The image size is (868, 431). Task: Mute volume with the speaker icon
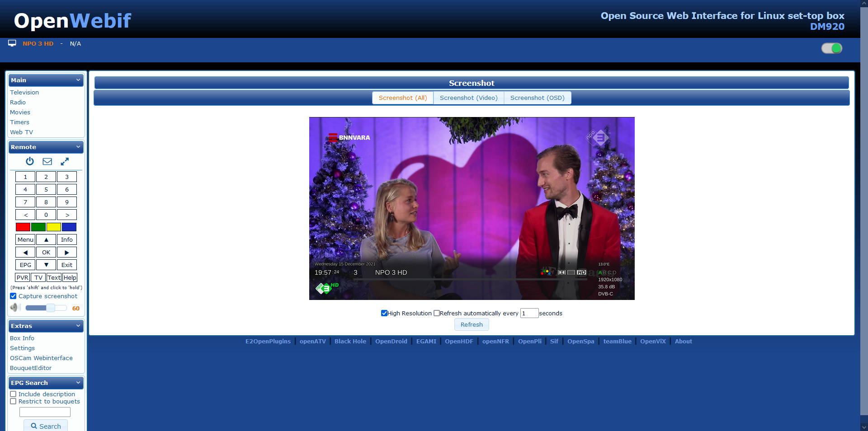pyautogui.click(x=15, y=308)
